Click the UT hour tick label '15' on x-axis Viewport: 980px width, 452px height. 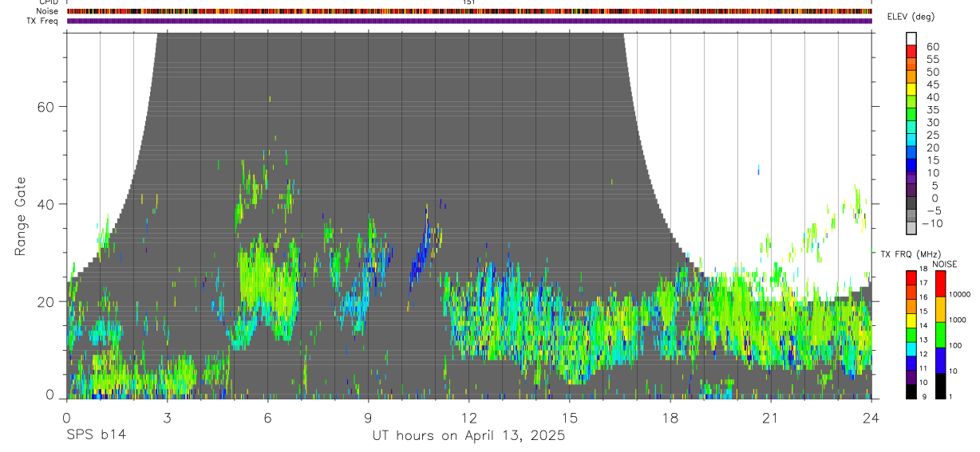[570, 418]
